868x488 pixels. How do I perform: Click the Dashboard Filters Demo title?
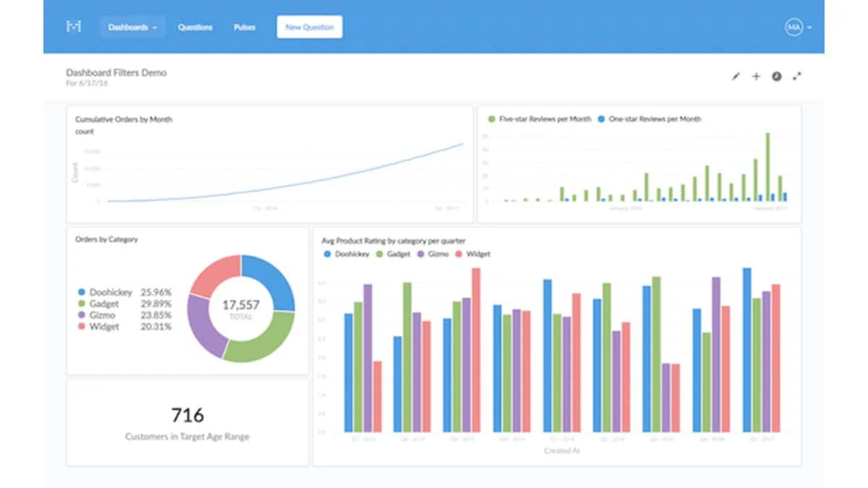tap(116, 72)
